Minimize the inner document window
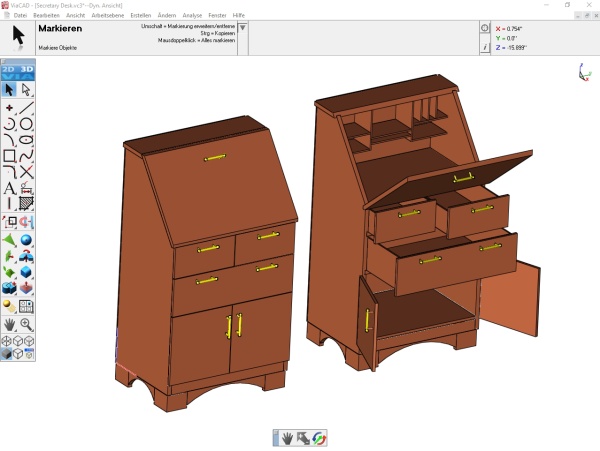Image resolution: width=600 pixels, height=451 pixels. point(578,16)
